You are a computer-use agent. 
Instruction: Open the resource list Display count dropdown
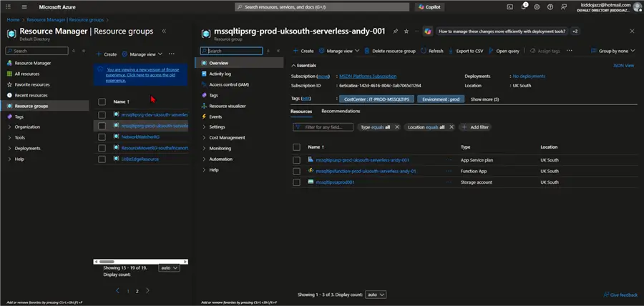376,295
